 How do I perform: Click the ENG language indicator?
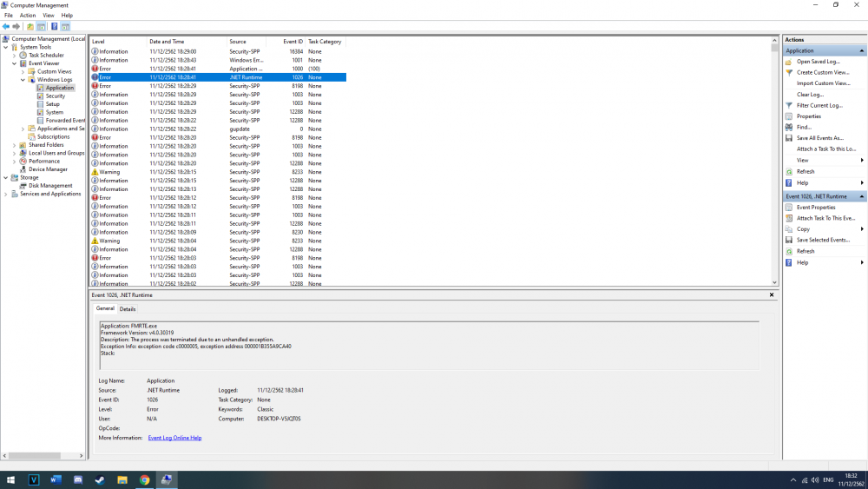(x=828, y=480)
